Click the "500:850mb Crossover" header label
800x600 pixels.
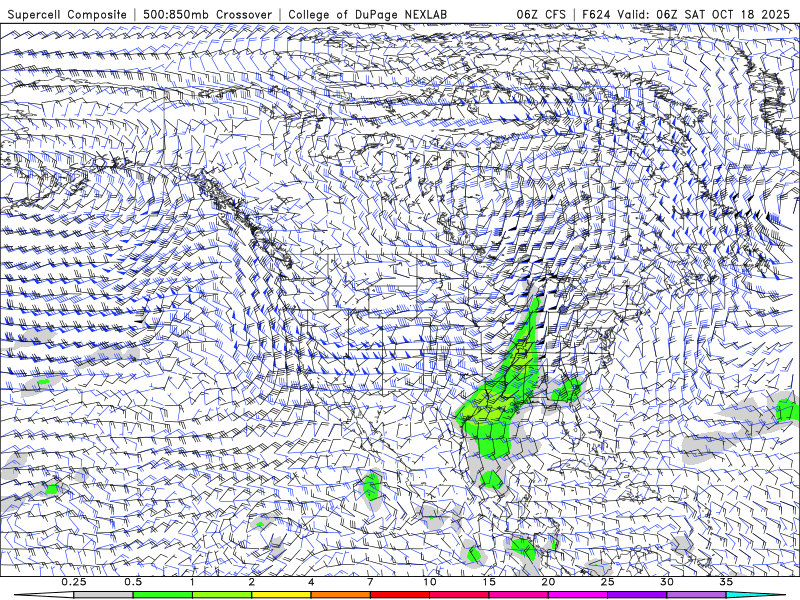coord(208,14)
